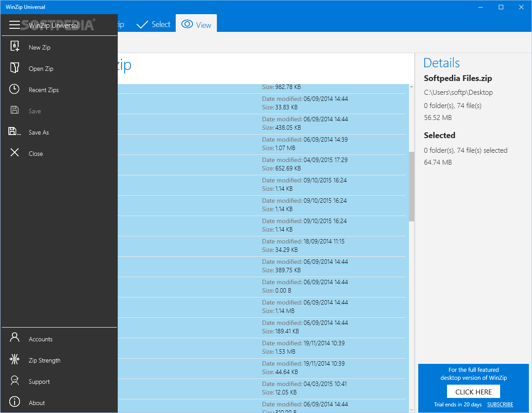Click the CLICK HERE button

coord(474,392)
